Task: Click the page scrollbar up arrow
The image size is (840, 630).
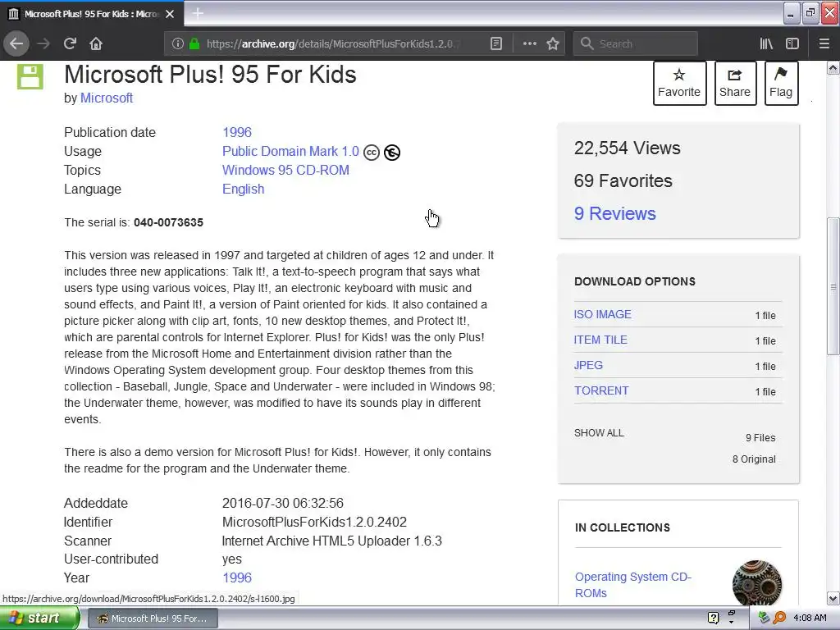Action: pos(833,68)
